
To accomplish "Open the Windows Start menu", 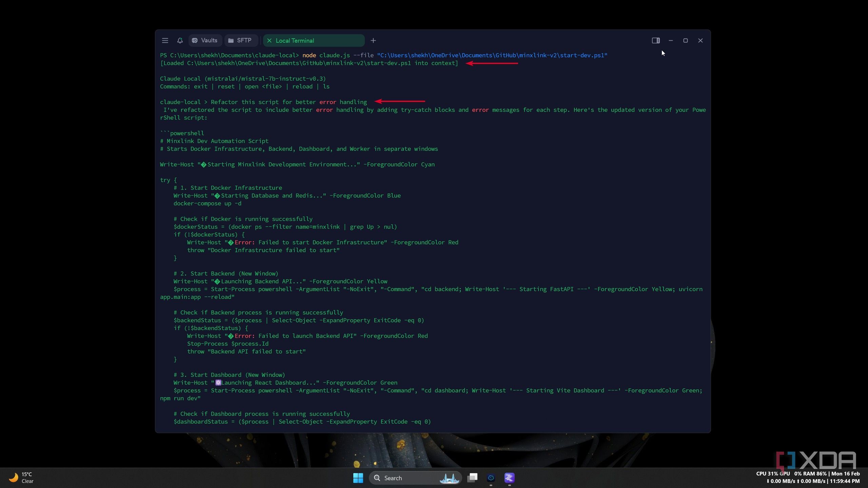I will tap(358, 478).
